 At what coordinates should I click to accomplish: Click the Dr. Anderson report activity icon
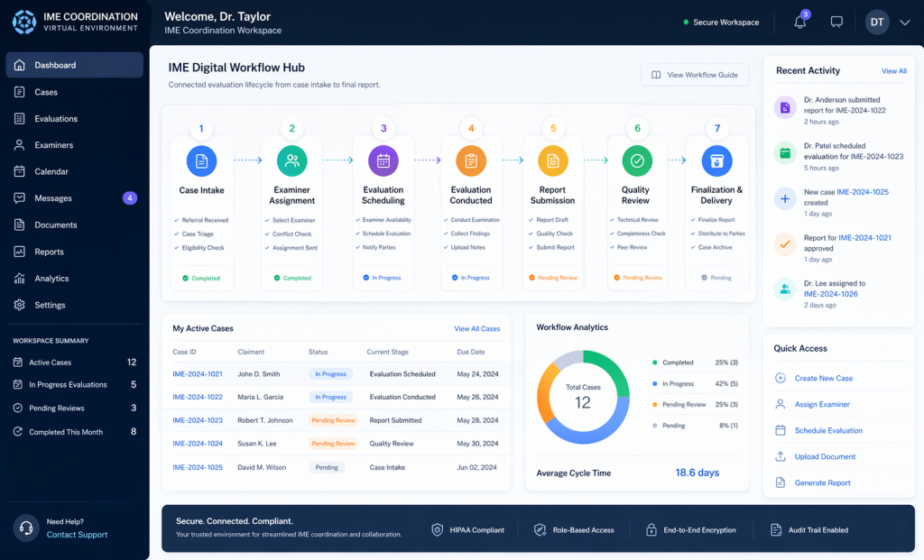click(x=785, y=107)
